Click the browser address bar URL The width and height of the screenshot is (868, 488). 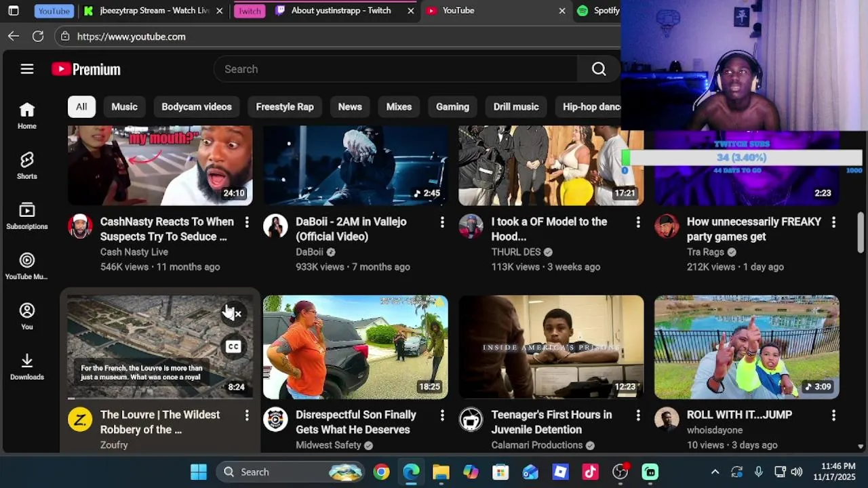132,37
